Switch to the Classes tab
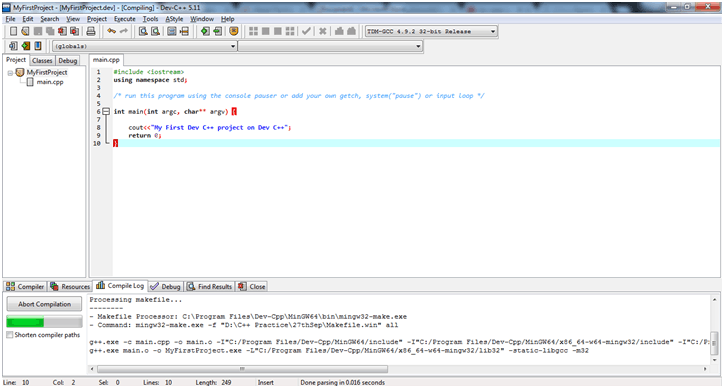 (42, 61)
